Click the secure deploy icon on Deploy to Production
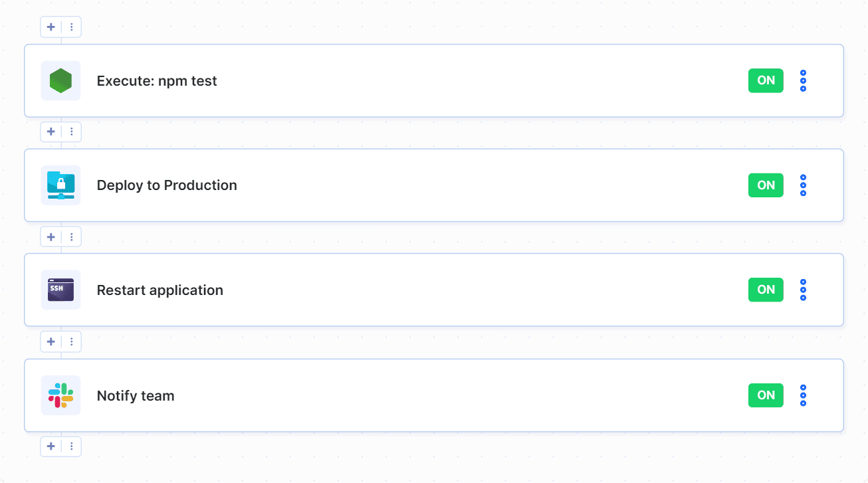868x483 pixels. [x=60, y=185]
